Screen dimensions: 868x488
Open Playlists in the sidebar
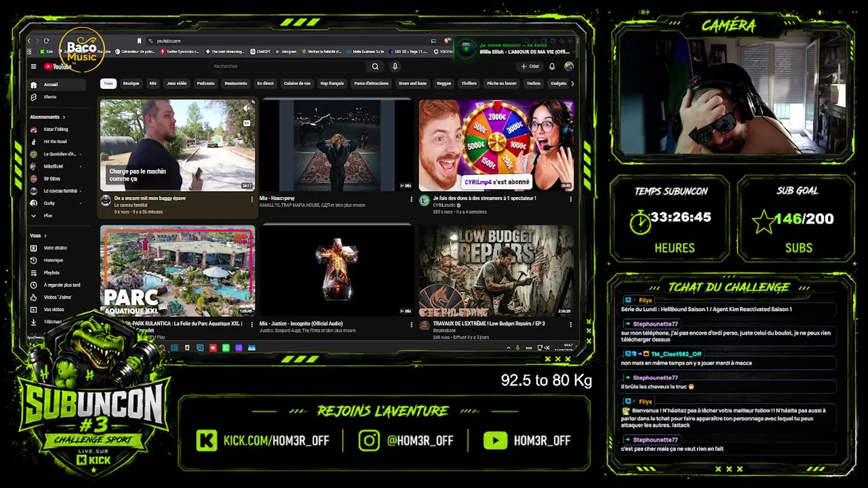pyautogui.click(x=57, y=272)
